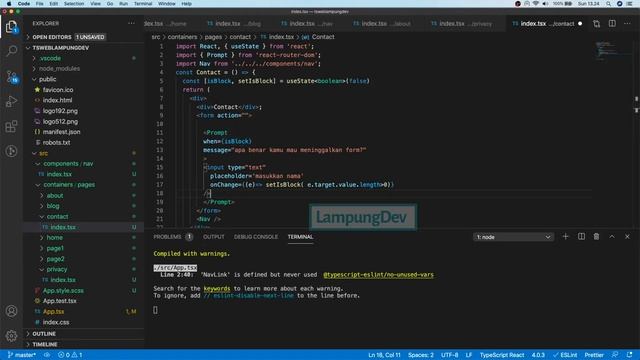Click the feedback icon in the status bar
The width and height of the screenshot is (640, 360).
615,355
